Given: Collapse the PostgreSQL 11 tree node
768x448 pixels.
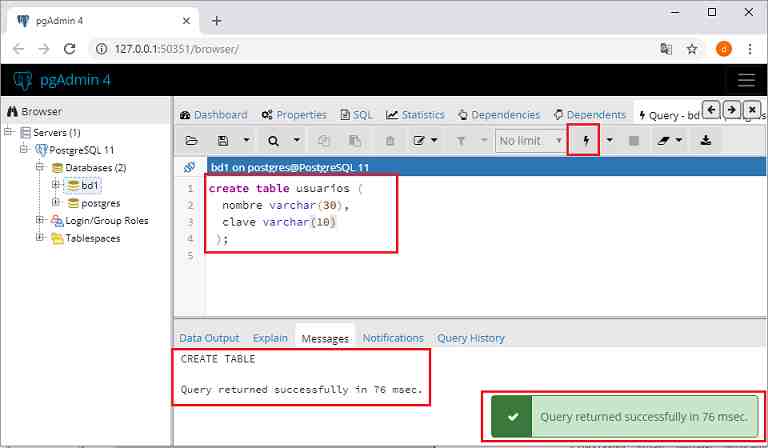Looking at the screenshot, I should tap(24, 149).
